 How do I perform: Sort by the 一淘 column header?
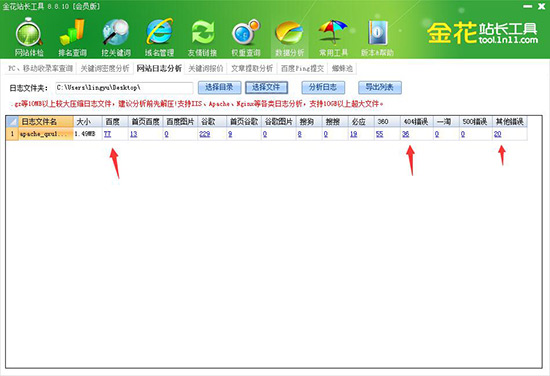point(446,122)
